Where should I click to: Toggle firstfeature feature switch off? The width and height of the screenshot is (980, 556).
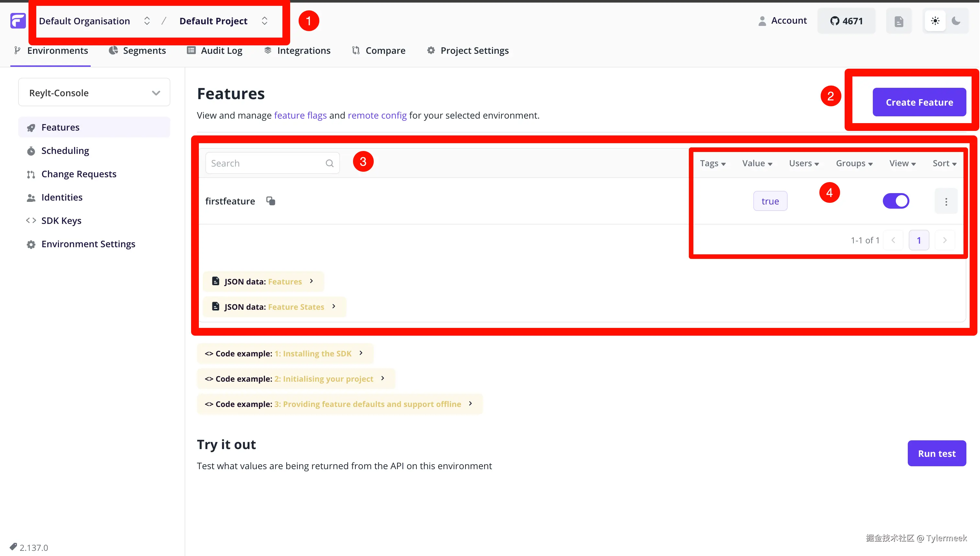[x=896, y=201]
